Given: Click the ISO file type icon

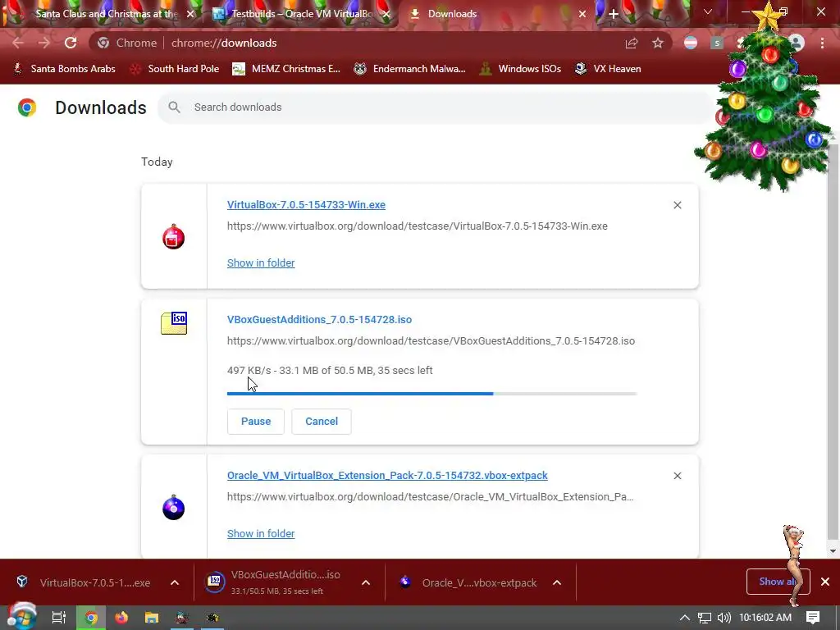Looking at the screenshot, I should point(174,322).
